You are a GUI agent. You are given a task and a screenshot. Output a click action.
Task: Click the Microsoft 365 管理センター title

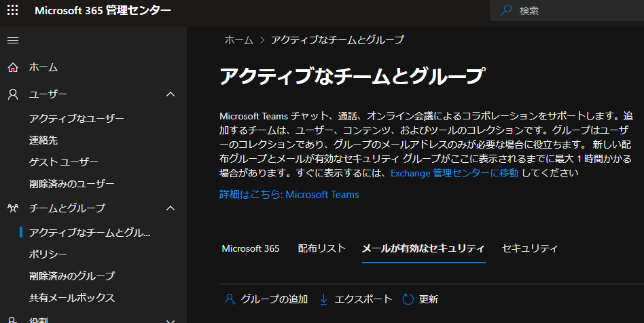103,10
